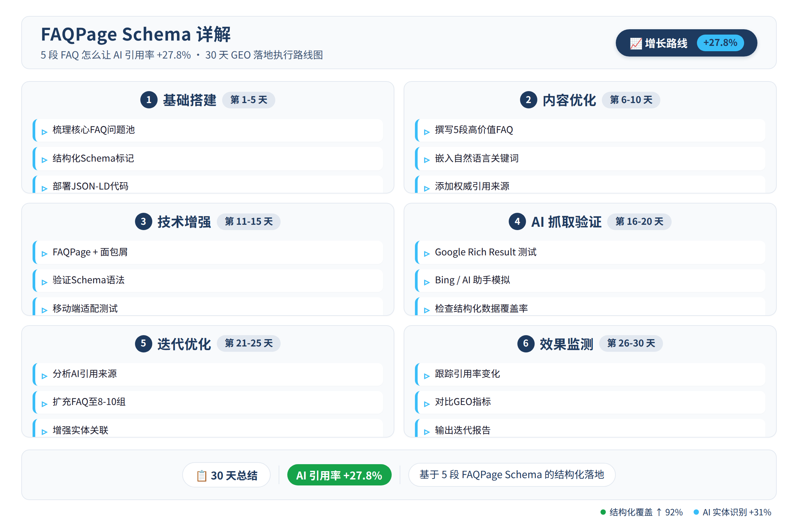Select the 检查结构化数据覆盖率 item

(590, 306)
